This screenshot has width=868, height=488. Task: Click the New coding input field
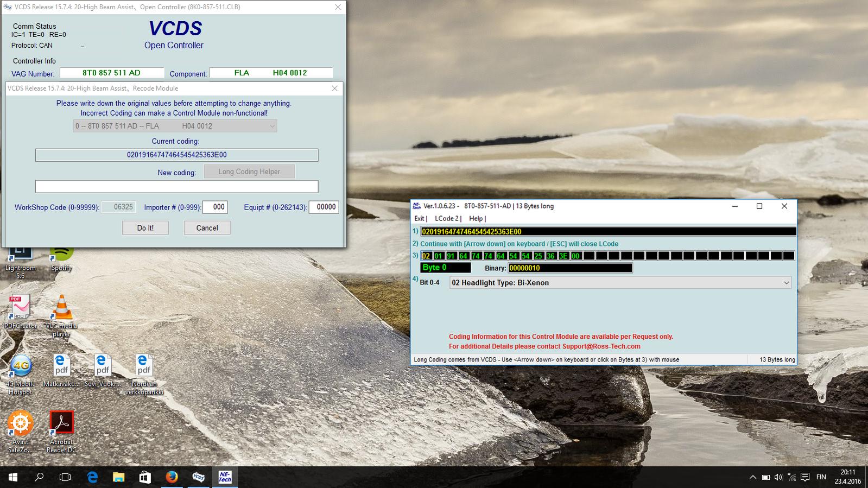pyautogui.click(x=176, y=187)
